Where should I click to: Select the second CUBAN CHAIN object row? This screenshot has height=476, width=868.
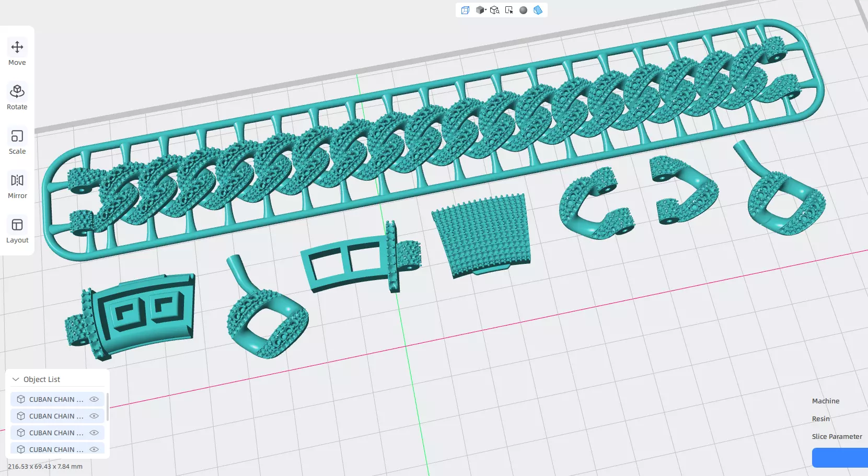pyautogui.click(x=57, y=416)
